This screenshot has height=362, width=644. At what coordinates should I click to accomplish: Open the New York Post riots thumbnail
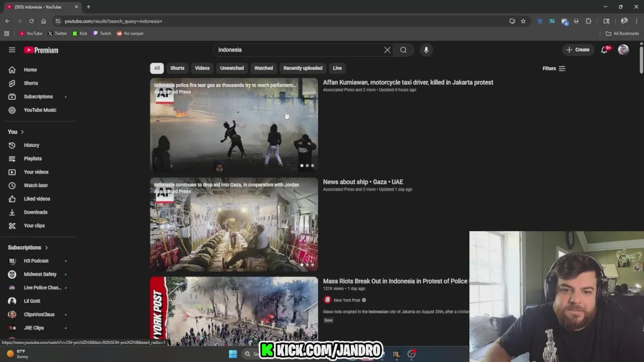click(234, 311)
